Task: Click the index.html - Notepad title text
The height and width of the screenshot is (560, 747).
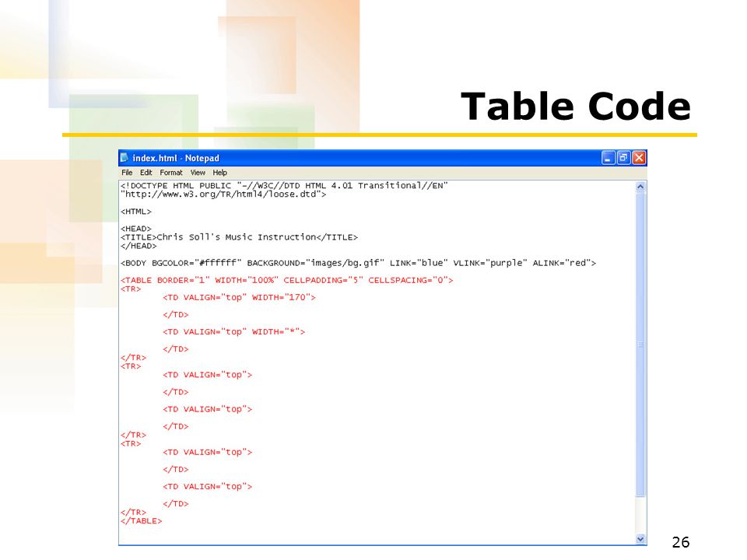Action: click(176, 158)
